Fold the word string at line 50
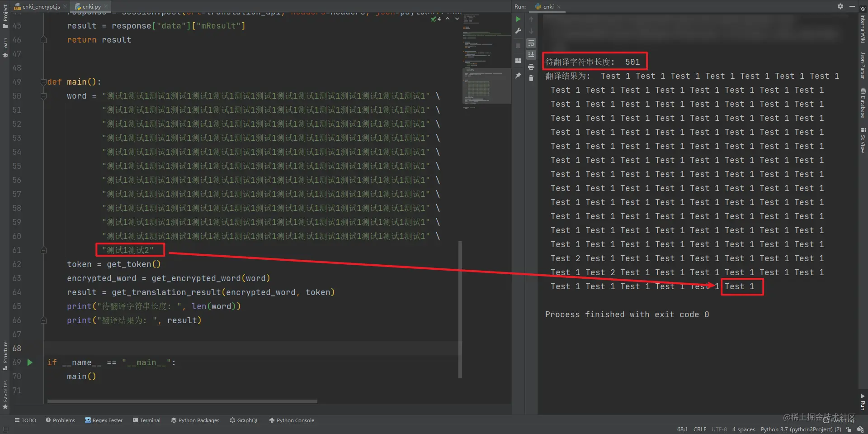Image resolution: width=868 pixels, height=434 pixels. pos(43,96)
